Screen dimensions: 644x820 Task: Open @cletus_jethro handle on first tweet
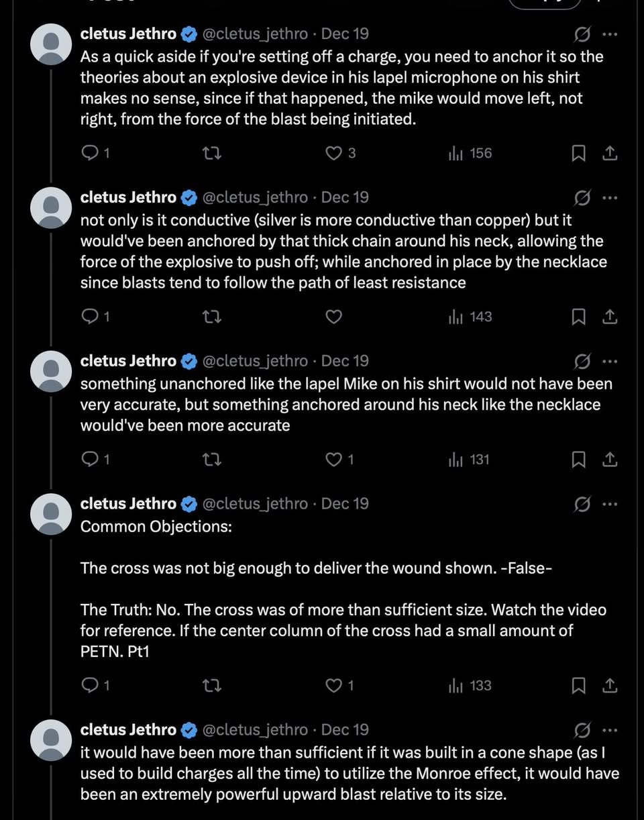click(255, 34)
